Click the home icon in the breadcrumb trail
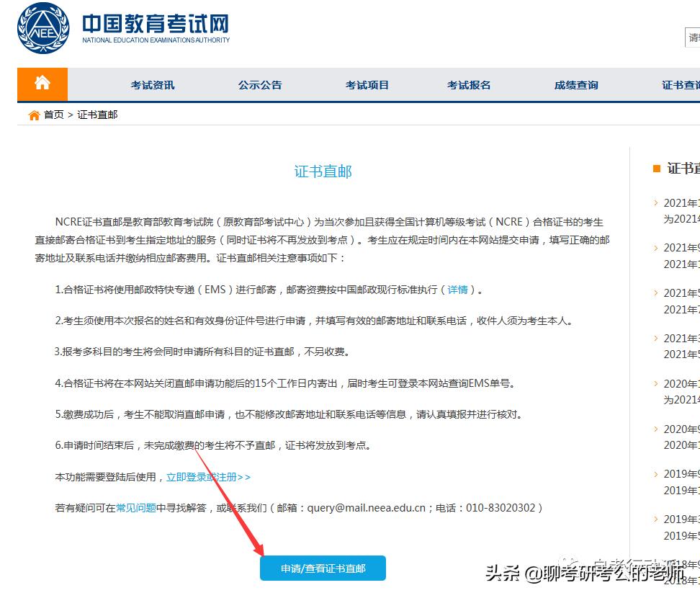 [34, 114]
